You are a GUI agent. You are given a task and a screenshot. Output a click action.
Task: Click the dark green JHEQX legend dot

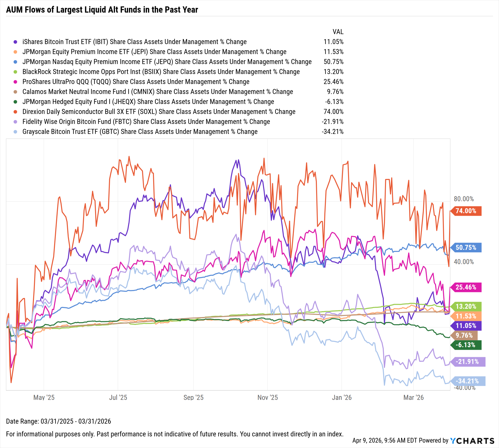15,102
